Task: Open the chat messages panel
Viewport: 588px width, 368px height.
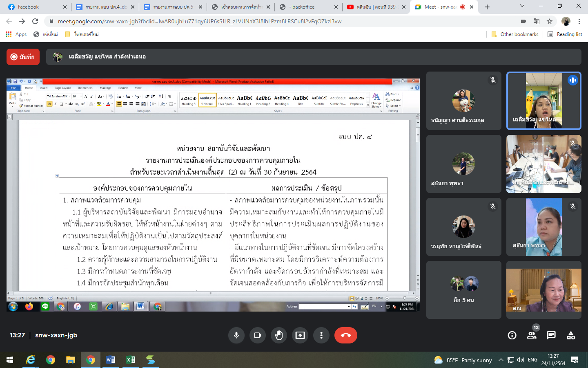Action: click(551, 335)
